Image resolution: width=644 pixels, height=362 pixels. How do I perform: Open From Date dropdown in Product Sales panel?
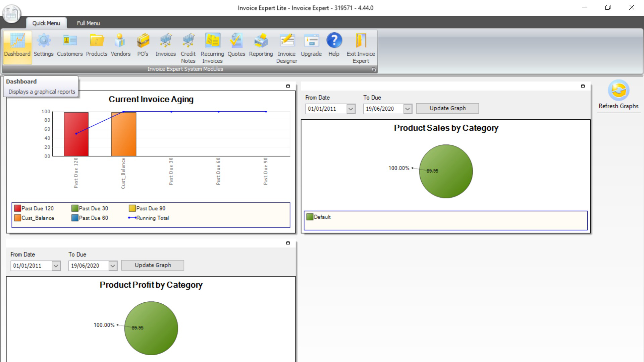pos(351,109)
